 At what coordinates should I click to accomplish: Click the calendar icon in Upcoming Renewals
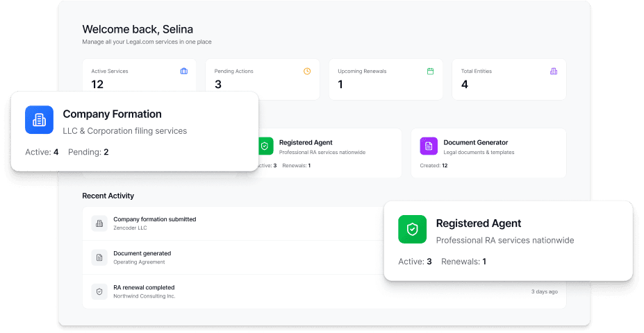click(x=430, y=71)
